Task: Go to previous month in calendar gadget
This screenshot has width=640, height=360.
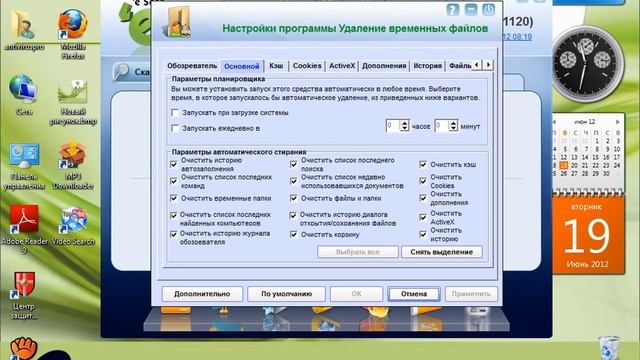Action: click(x=554, y=122)
